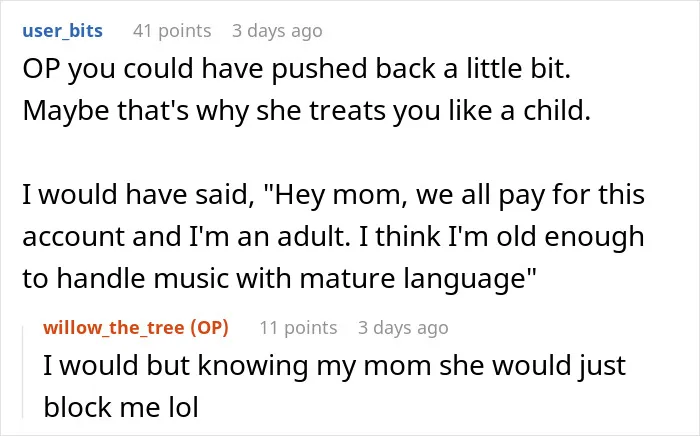The image size is (700, 436).
Task: Click the 41 points score
Action: coord(172,31)
